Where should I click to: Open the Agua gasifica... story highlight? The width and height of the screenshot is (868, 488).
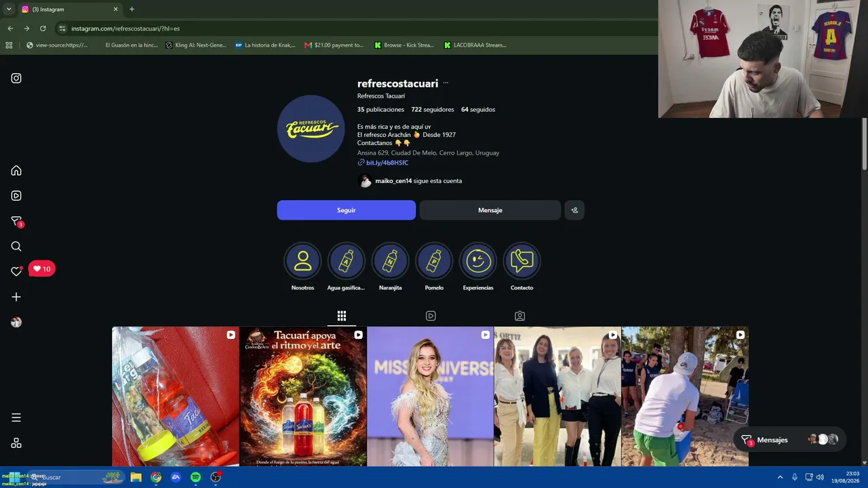pos(346,267)
